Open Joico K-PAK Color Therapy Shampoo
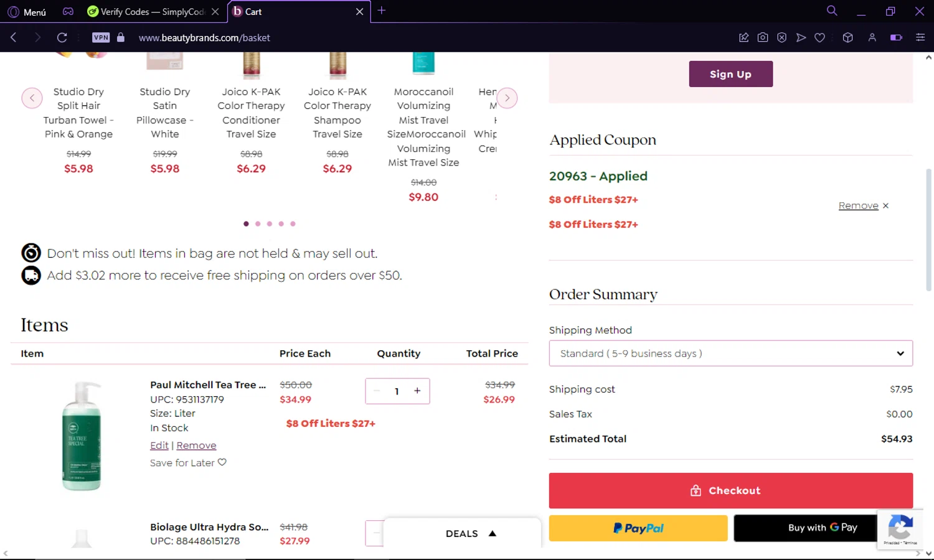 tap(337, 113)
